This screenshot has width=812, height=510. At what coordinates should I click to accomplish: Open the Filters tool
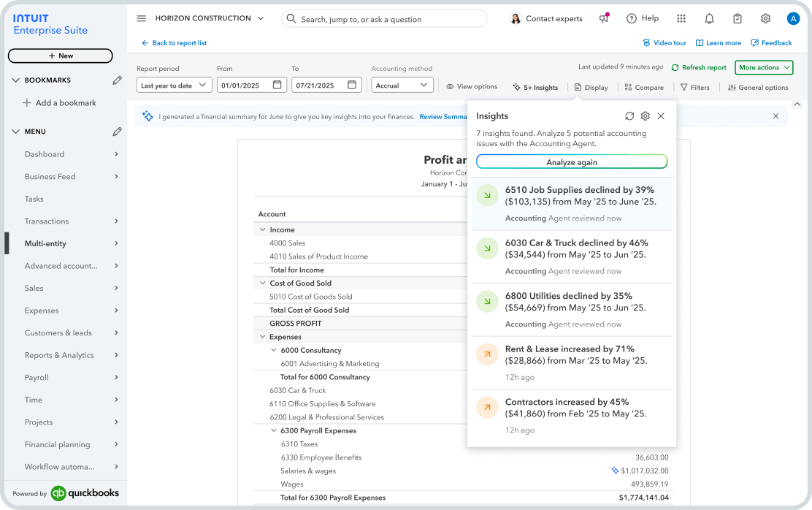pyautogui.click(x=694, y=87)
